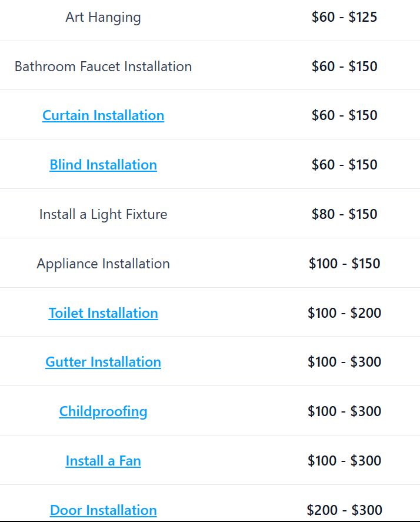This screenshot has width=420, height=522.
Task: Click the Install a Fan $100 - $300 price
Action: pyautogui.click(x=345, y=461)
